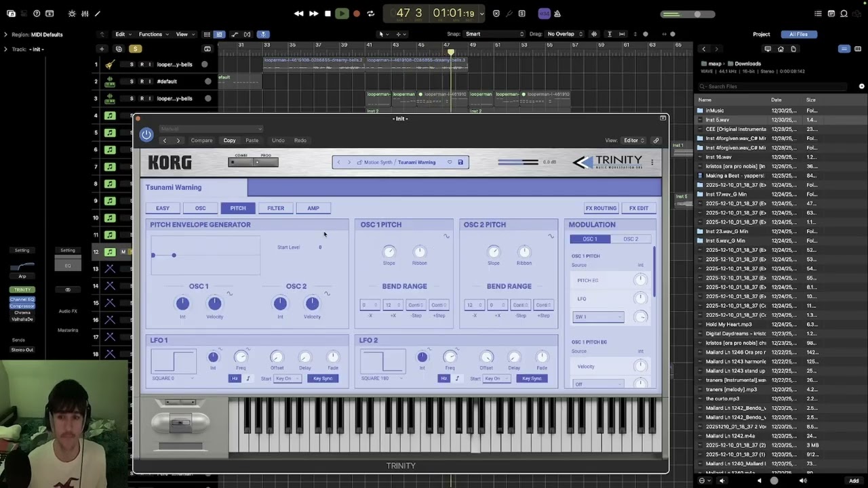Open the List Editors icon
This screenshot has height=488, width=868.
click(x=818, y=14)
